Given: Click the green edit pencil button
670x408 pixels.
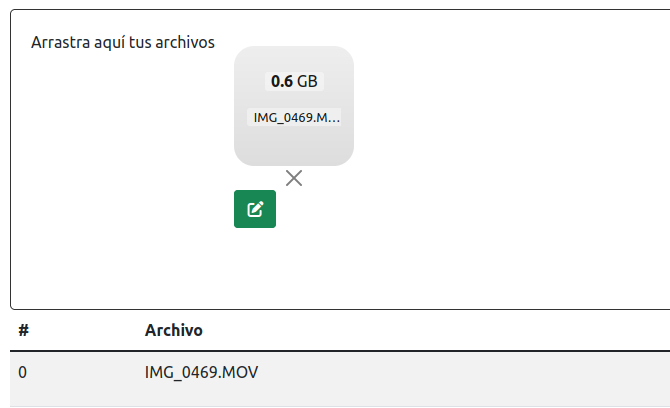Looking at the screenshot, I should point(255,209).
